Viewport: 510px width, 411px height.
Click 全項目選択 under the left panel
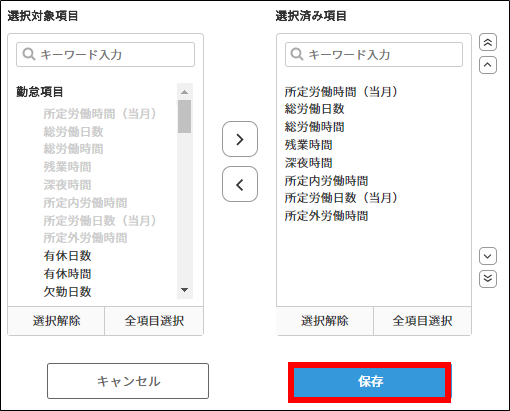pyautogui.click(x=154, y=321)
